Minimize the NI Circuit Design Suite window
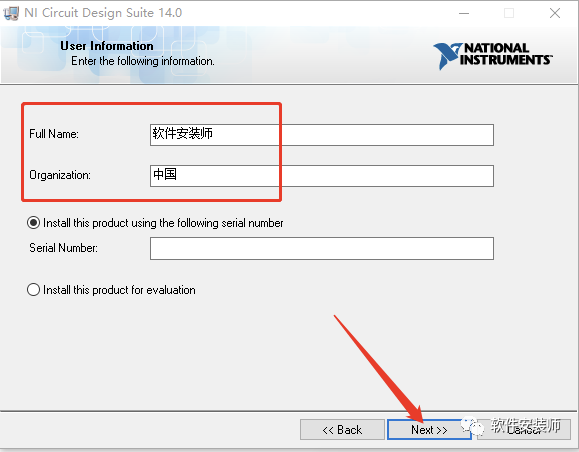This screenshot has height=452, width=579. (464, 13)
